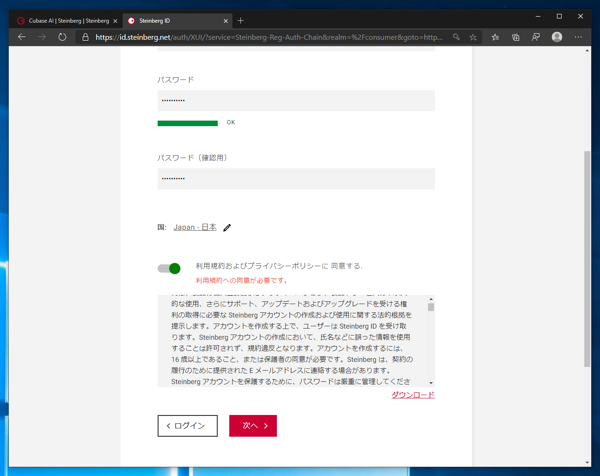Select the Steinberg ID tab
Image resolution: width=600 pixels, height=476 pixels.
[x=178, y=21]
